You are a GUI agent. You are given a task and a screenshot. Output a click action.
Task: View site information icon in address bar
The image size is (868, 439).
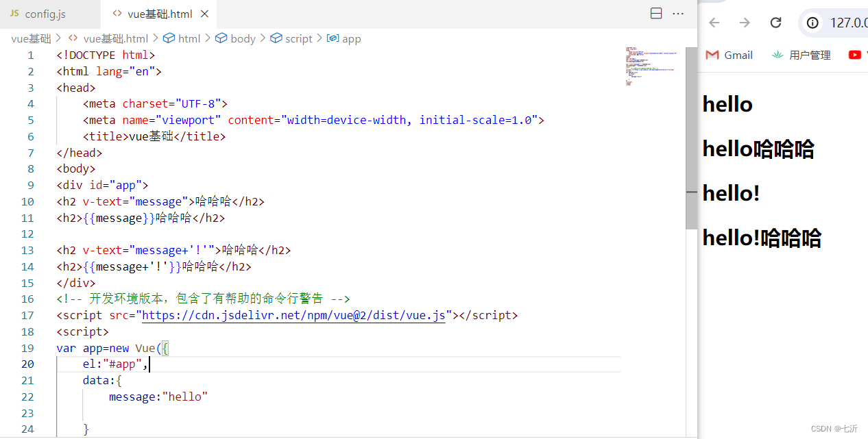(x=812, y=23)
